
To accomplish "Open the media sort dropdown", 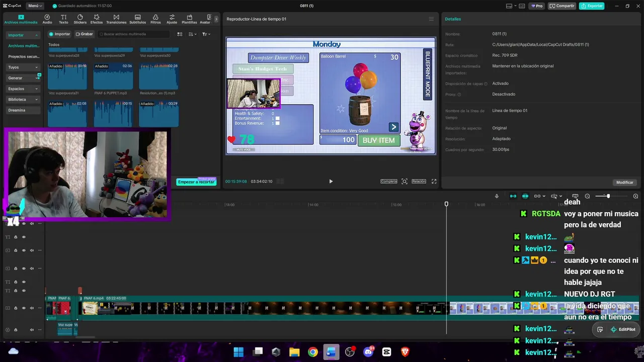I will click(192, 34).
